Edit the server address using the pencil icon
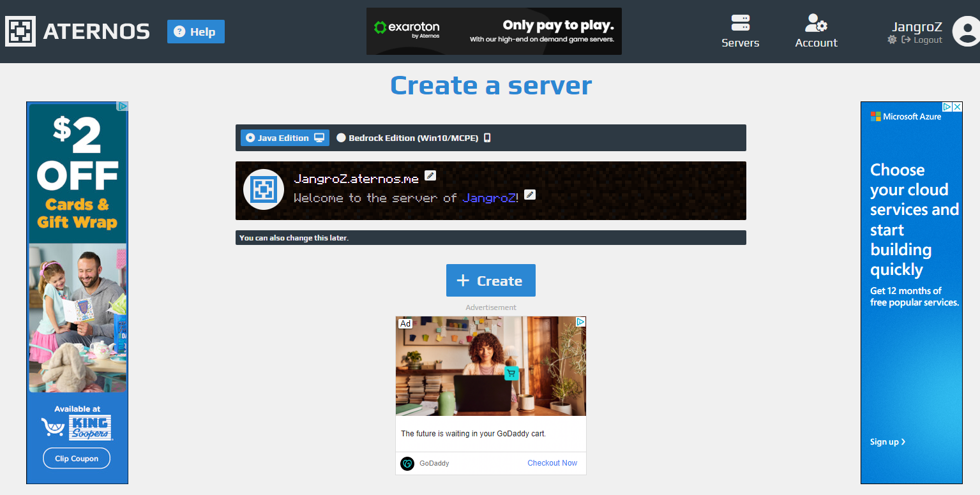This screenshot has width=980, height=495. pyautogui.click(x=430, y=175)
